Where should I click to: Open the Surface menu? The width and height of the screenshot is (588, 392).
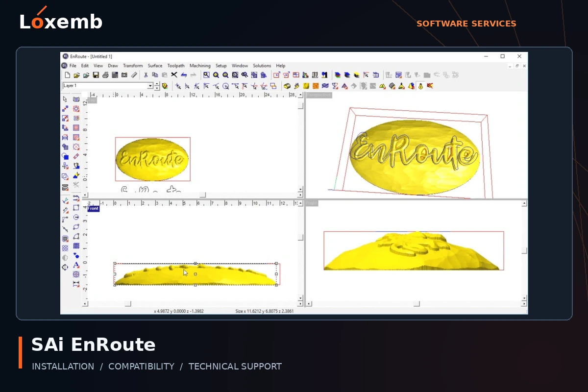click(155, 66)
